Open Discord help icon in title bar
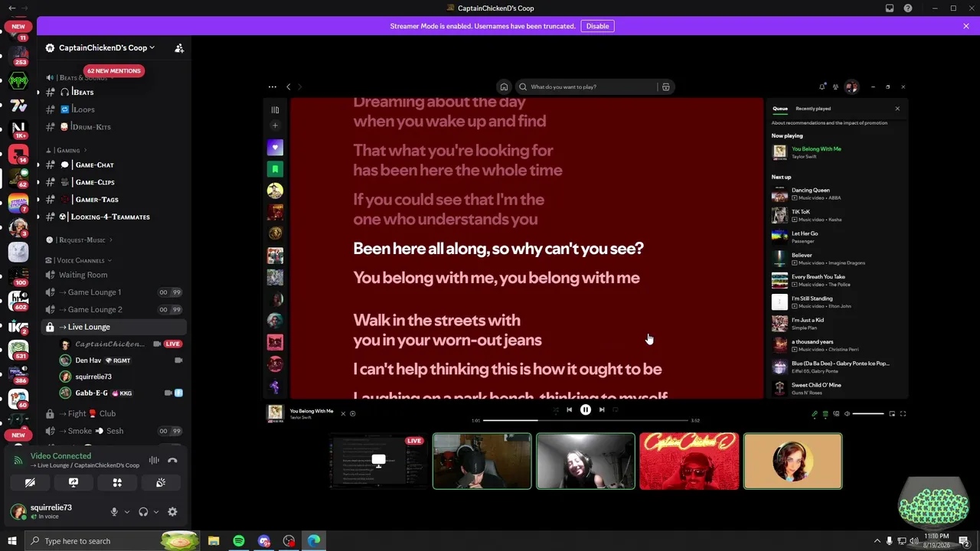980x551 pixels. [x=908, y=8]
